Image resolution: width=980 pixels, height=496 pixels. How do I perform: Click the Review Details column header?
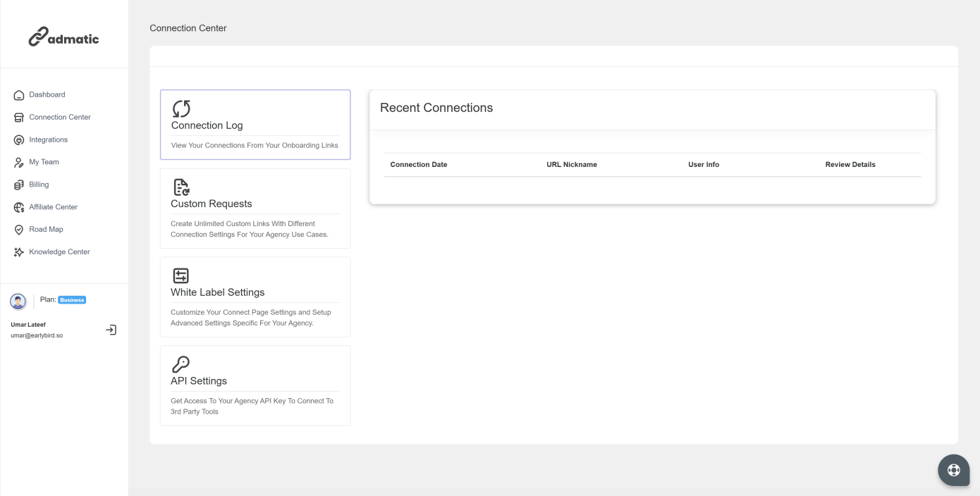tap(850, 165)
